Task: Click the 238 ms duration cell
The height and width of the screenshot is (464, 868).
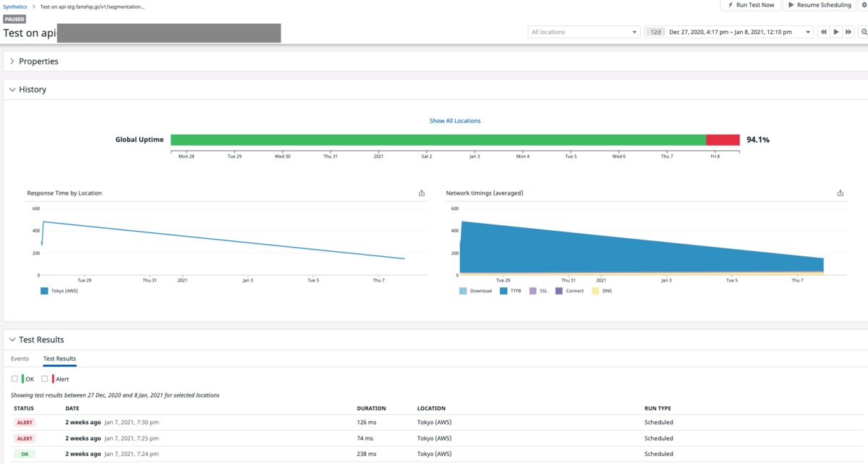Action: point(365,454)
